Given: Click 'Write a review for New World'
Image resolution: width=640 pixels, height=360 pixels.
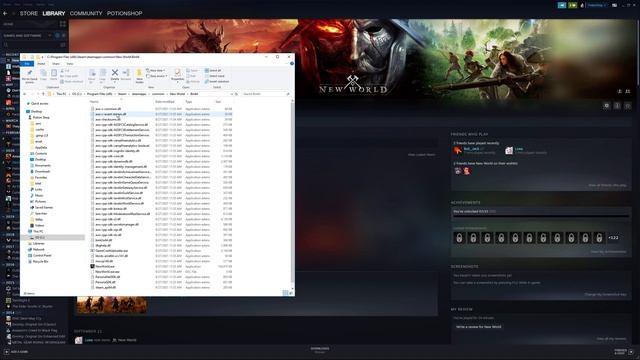Looking at the screenshot, I should coord(478,327).
